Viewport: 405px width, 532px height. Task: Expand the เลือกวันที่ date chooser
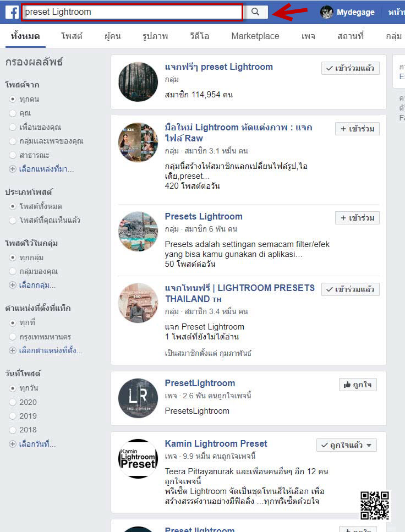coord(37,444)
